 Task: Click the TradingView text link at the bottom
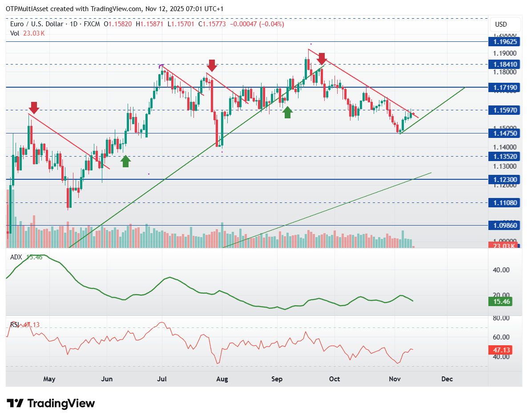pos(61,404)
